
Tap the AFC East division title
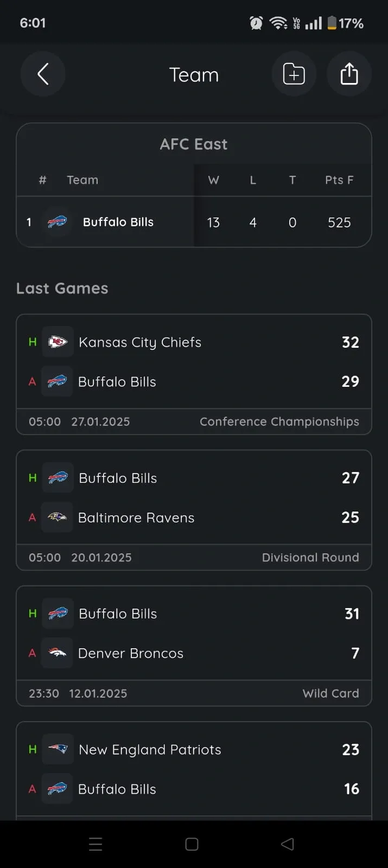click(194, 144)
